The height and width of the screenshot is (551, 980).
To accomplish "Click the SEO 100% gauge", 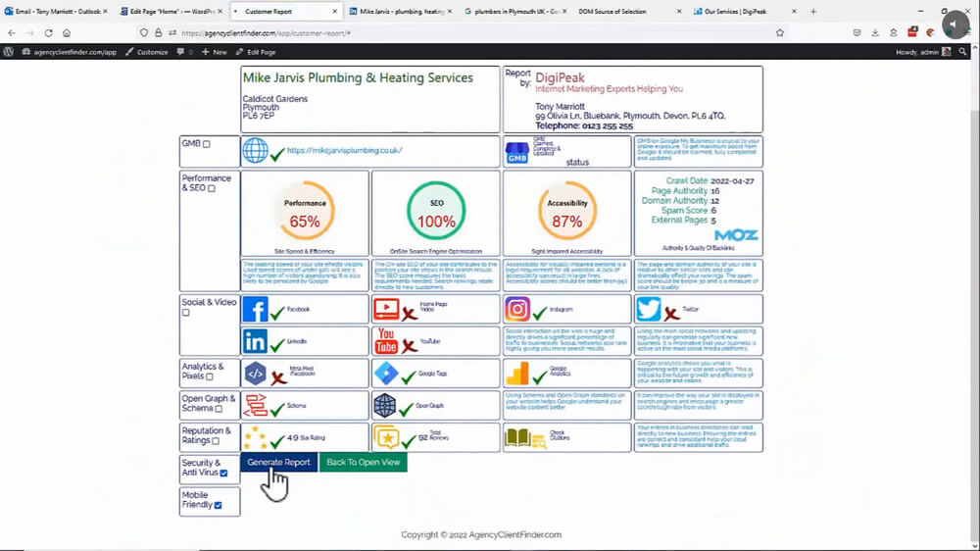I will click(436, 212).
